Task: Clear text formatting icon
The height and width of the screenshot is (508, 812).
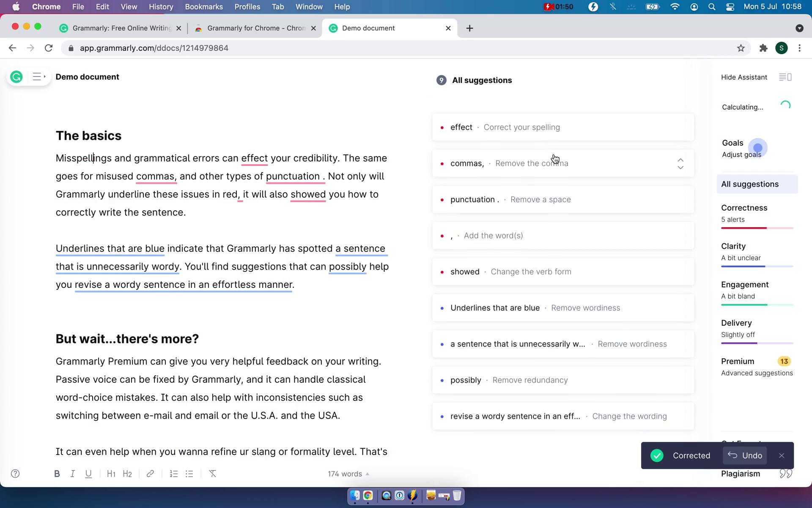Action: pos(213,474)
